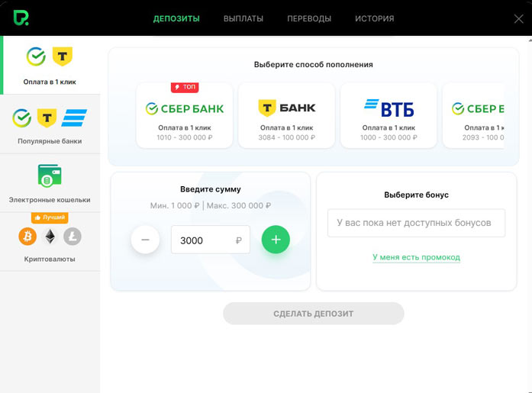Open the Популярные банки sidebar section

50,125
